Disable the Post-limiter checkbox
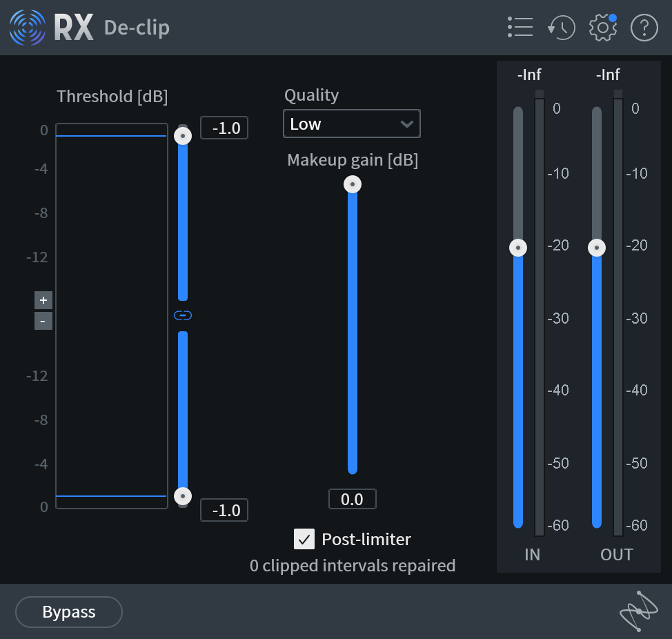The image size is (672, 639). [x=304, y=539]
